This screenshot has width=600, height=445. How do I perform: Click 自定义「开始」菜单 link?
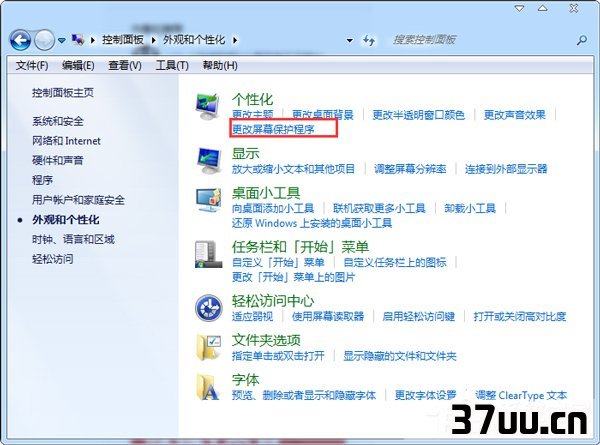click(278, 262)
